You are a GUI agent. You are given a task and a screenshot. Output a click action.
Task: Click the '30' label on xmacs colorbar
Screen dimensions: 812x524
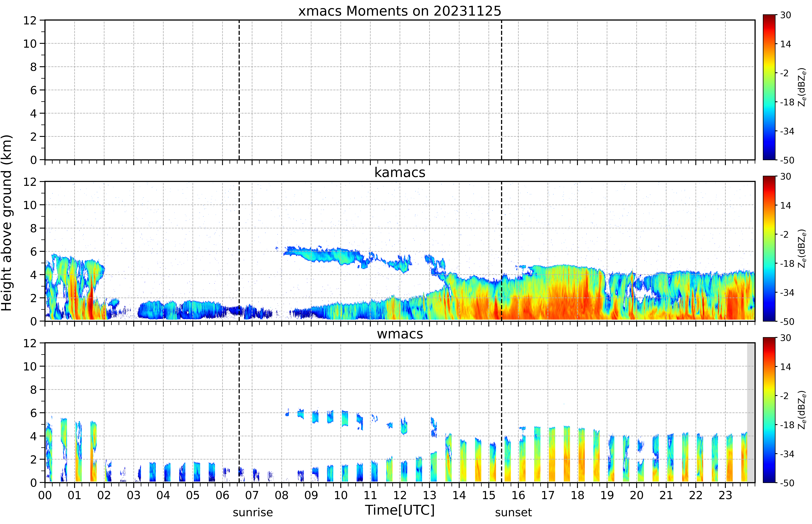click(x=785, y=15)
